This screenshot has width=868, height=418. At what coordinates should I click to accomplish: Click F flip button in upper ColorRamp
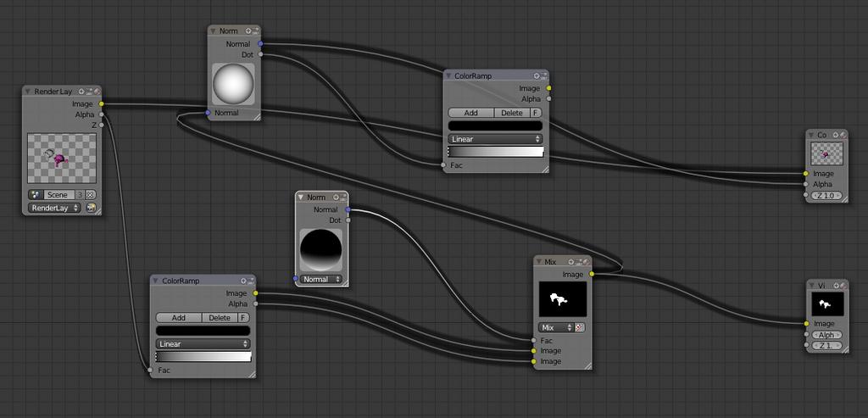point(536,113)
